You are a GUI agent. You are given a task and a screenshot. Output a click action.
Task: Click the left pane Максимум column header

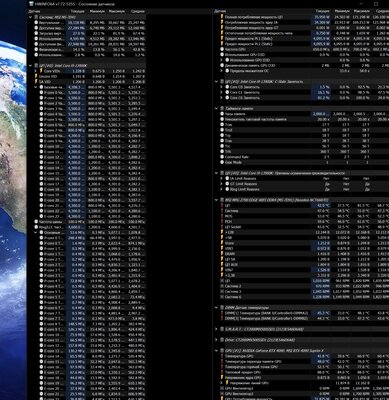[x=115, y=11]
